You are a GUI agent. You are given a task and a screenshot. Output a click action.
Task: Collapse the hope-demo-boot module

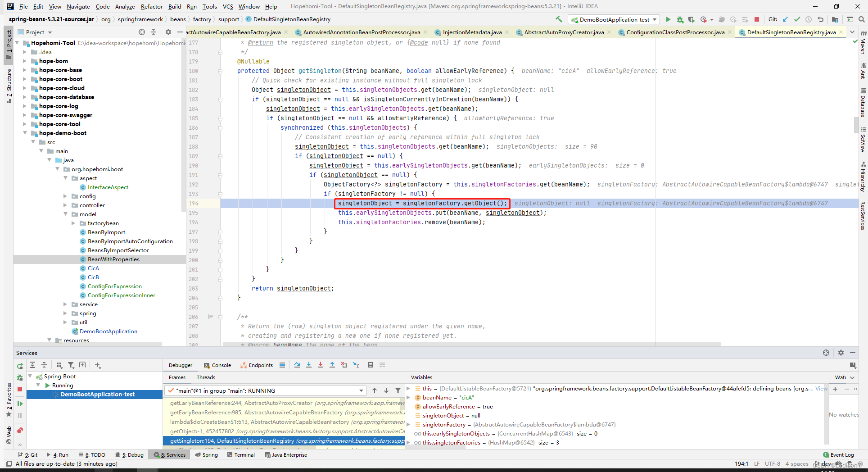point(25,133)
